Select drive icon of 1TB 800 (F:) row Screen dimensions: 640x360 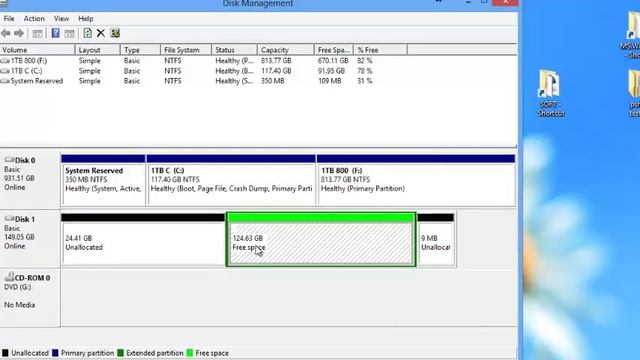pyautogui.click(x=5, y=61)
